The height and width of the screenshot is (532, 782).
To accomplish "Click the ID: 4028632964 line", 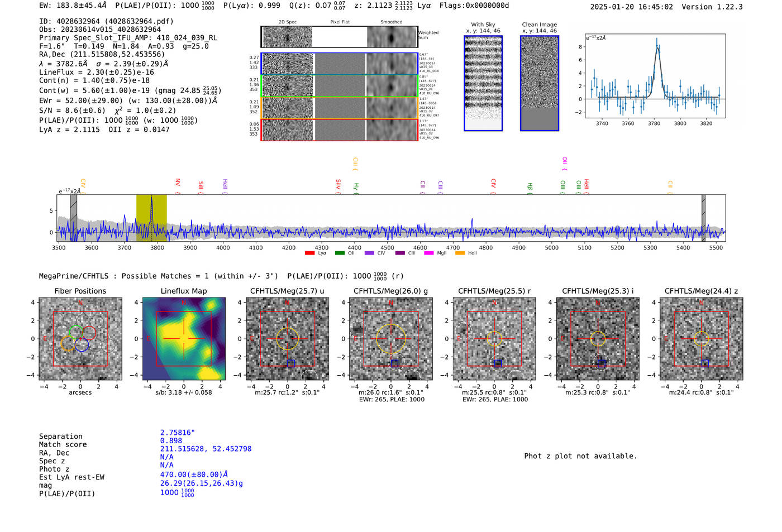I will [x=106, y=21].
